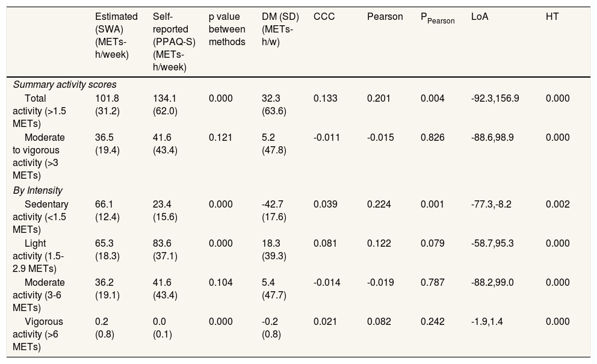This screenshot has height=364, width=597.
Task: Click the 'By Intensity' section heading
Action: tap(37, 190)
